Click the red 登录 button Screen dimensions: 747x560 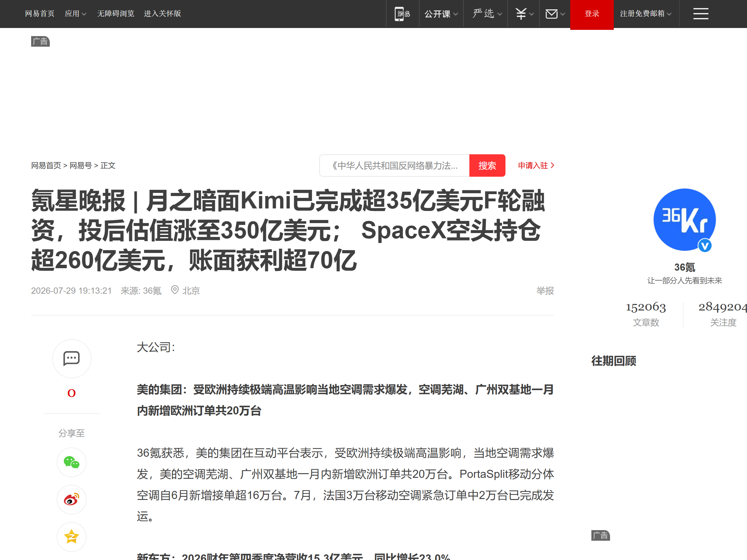point(592,15)
